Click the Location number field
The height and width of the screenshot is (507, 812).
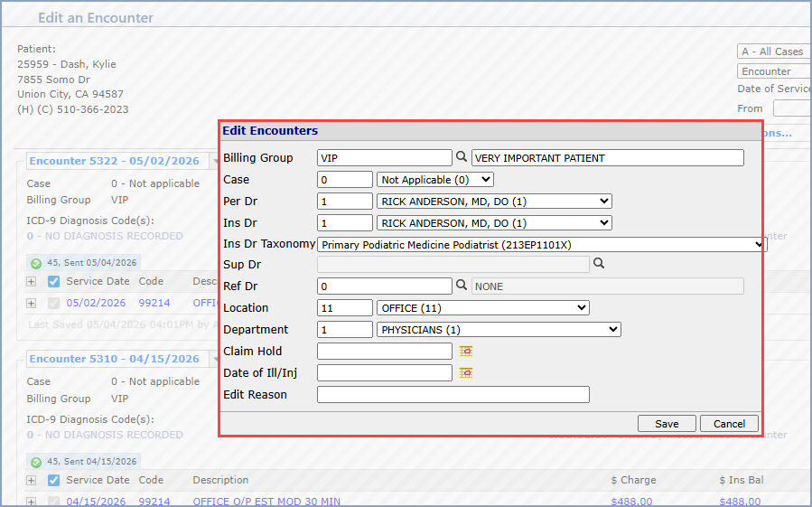coord(344,308)
